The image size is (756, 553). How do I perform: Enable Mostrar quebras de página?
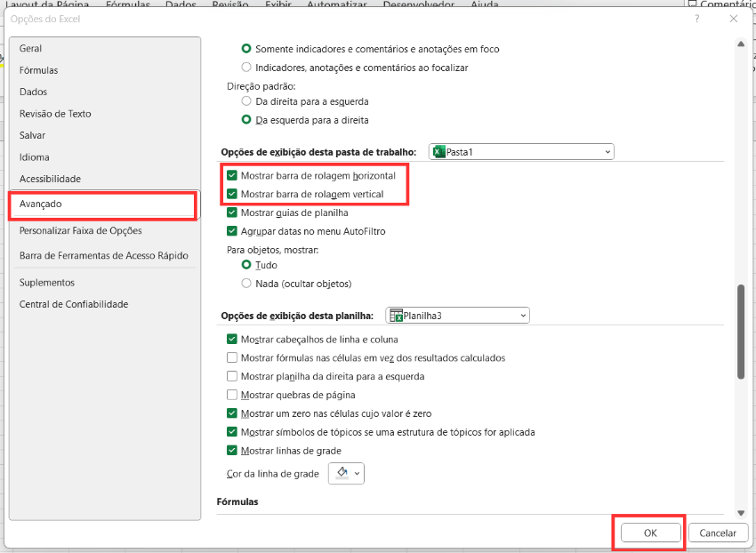(233, 395)
